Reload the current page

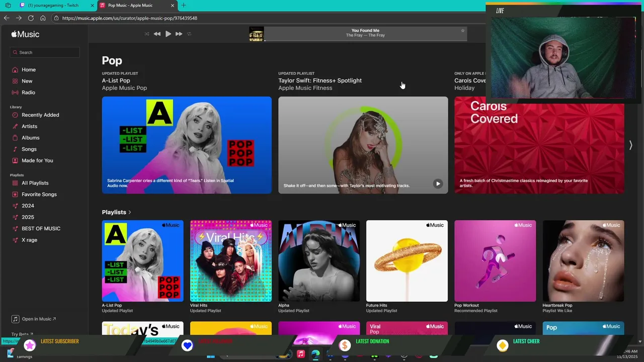(31, 18)
